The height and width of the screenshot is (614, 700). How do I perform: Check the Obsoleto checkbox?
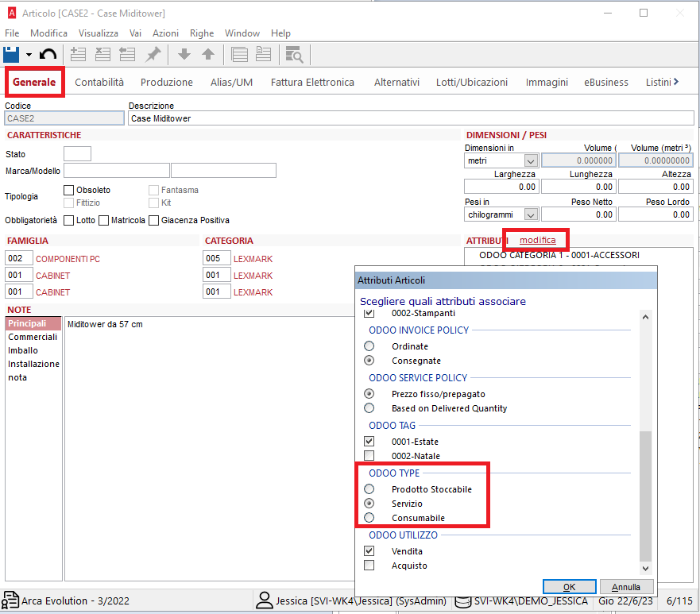[68, 190]
